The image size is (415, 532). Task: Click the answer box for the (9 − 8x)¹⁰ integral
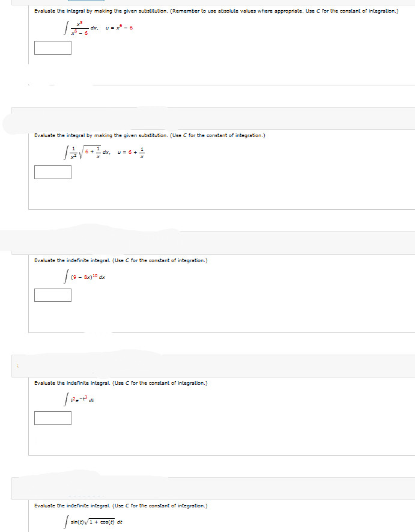52,296
